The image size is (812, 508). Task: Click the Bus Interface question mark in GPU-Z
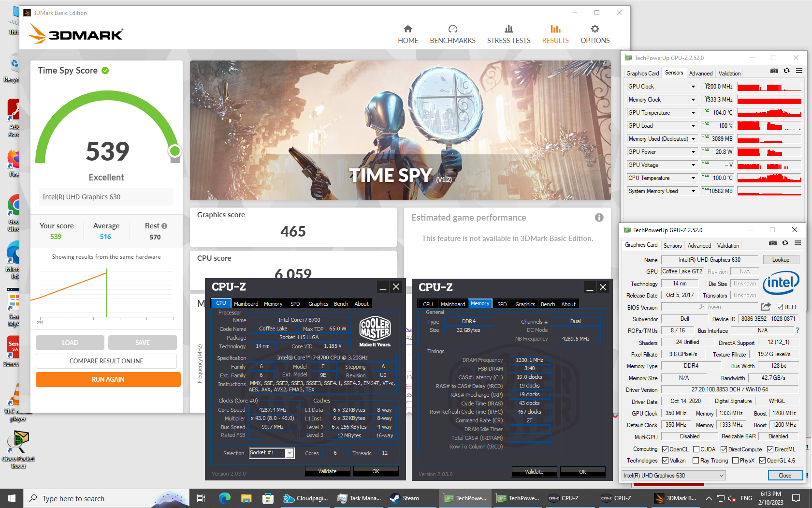(x=797, y=330)
